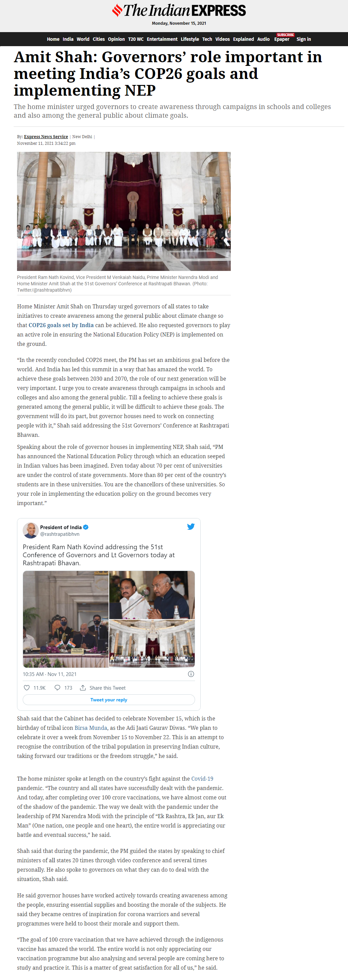
Task: Open the Epaper subscribe link
Action: (282, 39)
